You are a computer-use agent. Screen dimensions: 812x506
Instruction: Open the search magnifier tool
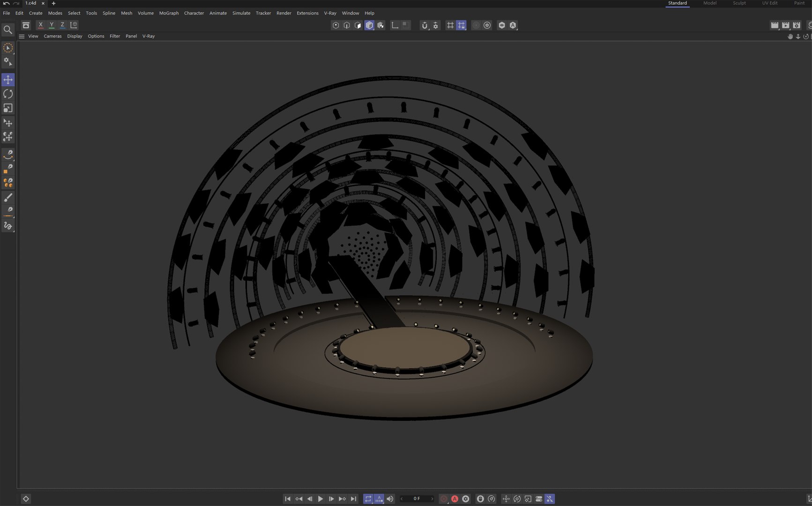pos(8,30)
